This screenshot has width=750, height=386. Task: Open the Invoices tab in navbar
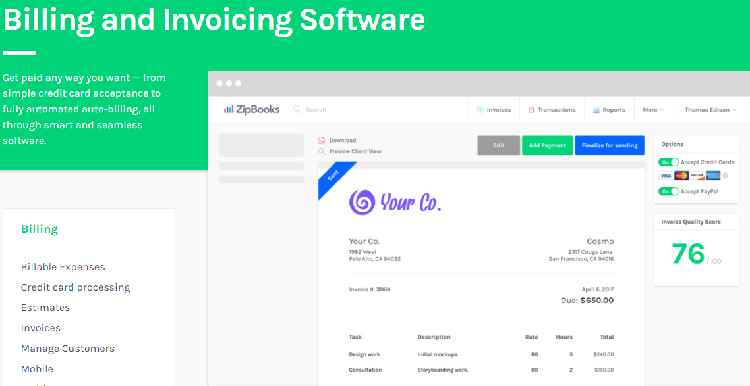tap(494, 110)
